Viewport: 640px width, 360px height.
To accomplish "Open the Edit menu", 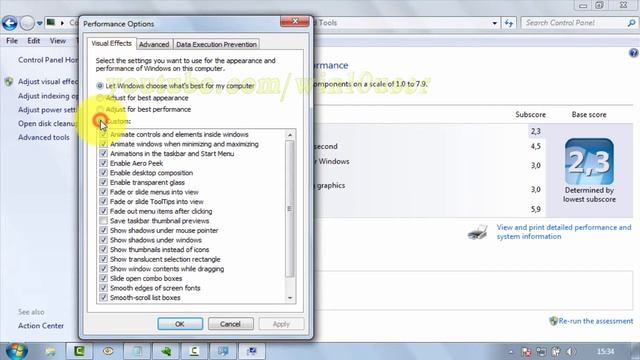I will (x=33, y=41).
